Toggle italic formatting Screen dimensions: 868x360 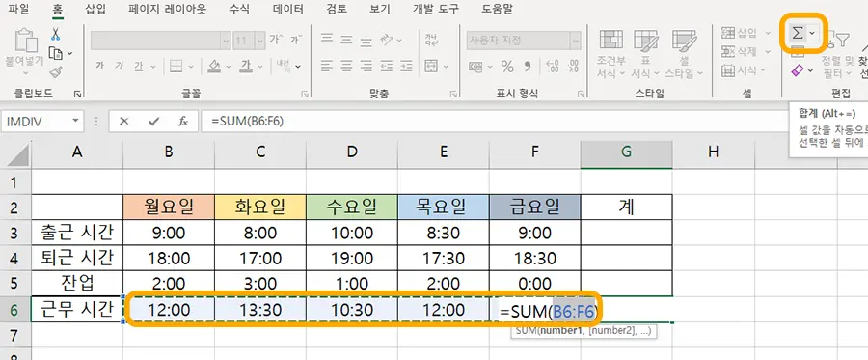(119, 66)
